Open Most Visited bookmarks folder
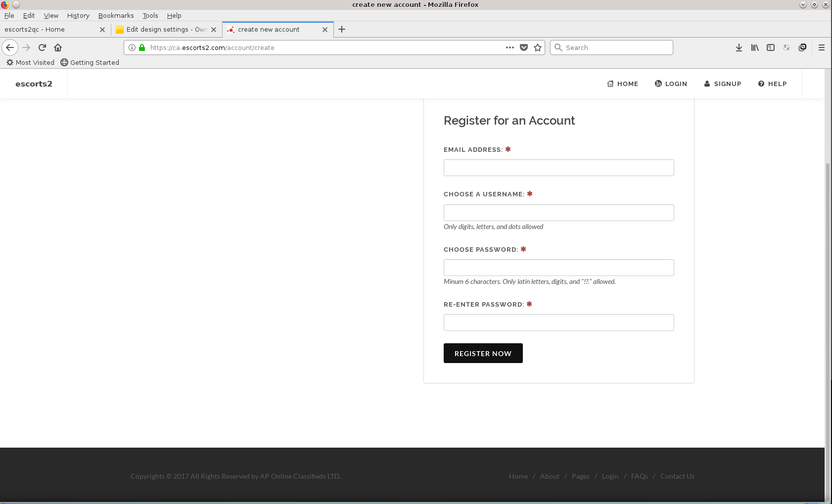Image resolution: width=832 pixels, height=504 pixels. click(x=30, y=62)
